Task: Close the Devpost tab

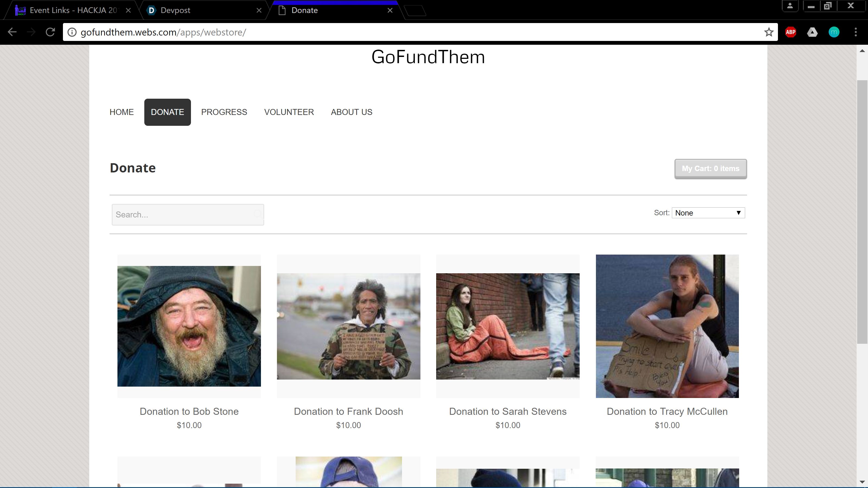Action: [259, 11]
